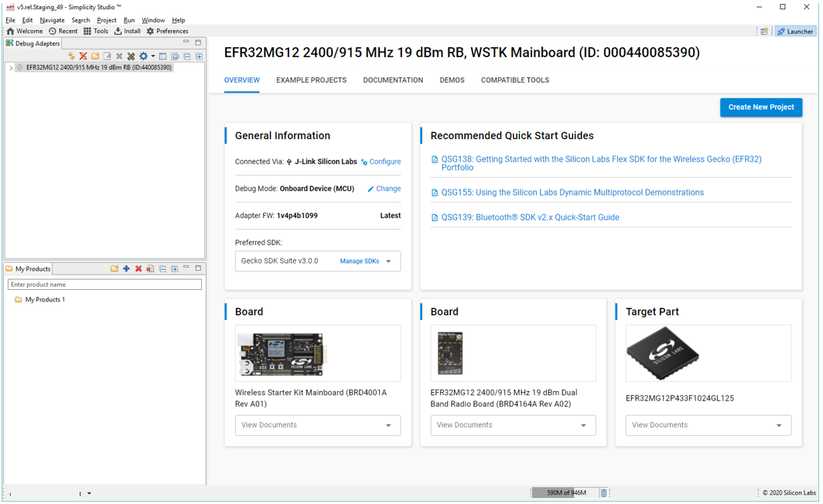
Task: Click the red X delete icon in My Products
Action: tap(138, 269)
